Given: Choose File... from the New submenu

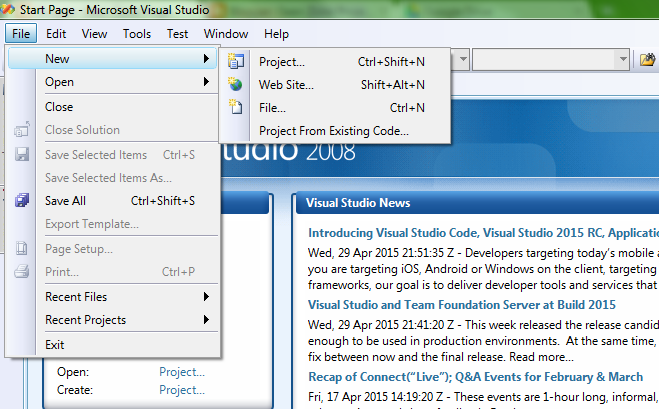Looking at the screenshot, I should coord(335,108).
